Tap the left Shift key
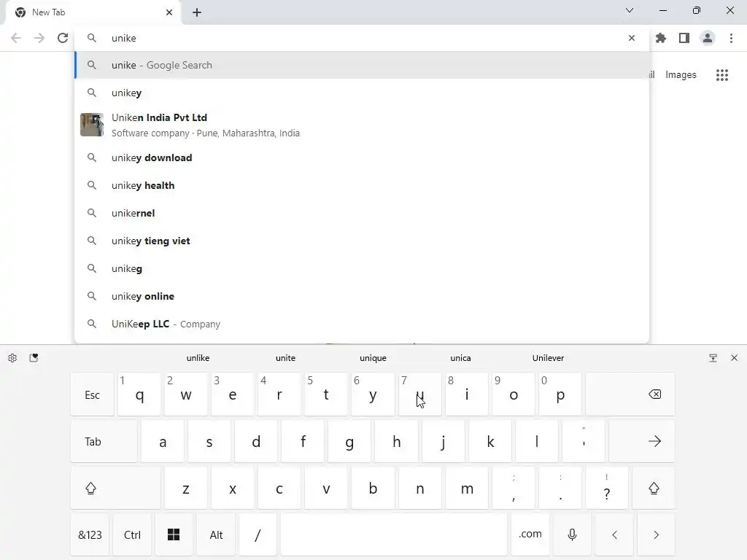747x560 pixels. 115,488
